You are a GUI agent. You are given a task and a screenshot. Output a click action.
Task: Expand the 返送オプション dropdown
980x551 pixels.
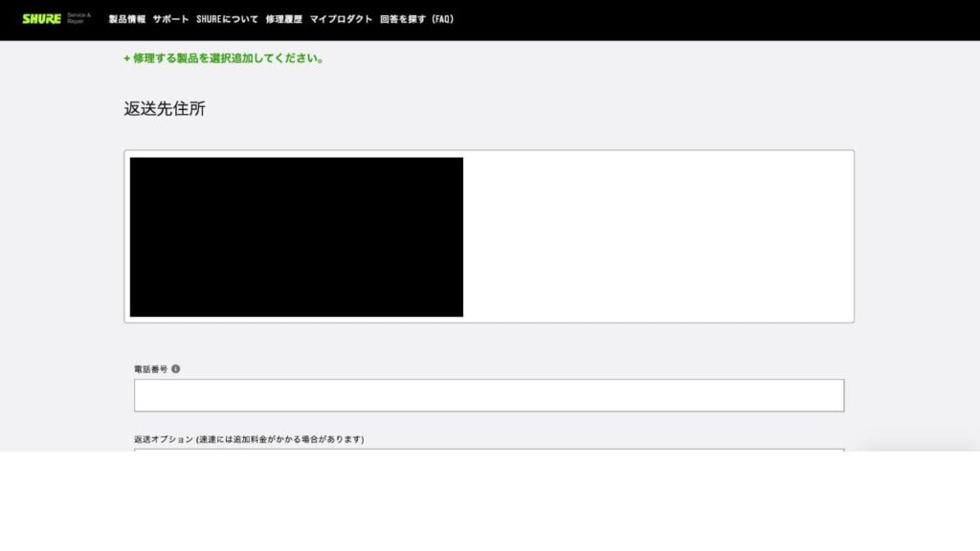pos(489,450)
